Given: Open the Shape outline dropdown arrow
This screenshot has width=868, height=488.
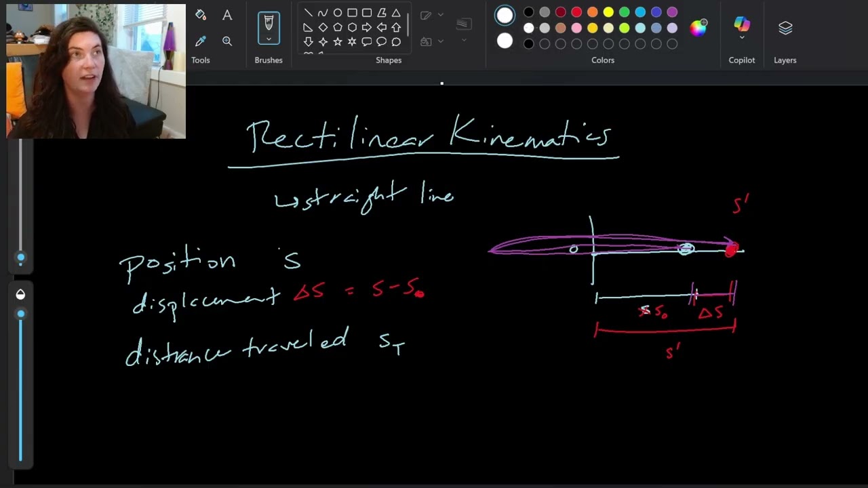Looking at the screenshot, I should 441,15.
